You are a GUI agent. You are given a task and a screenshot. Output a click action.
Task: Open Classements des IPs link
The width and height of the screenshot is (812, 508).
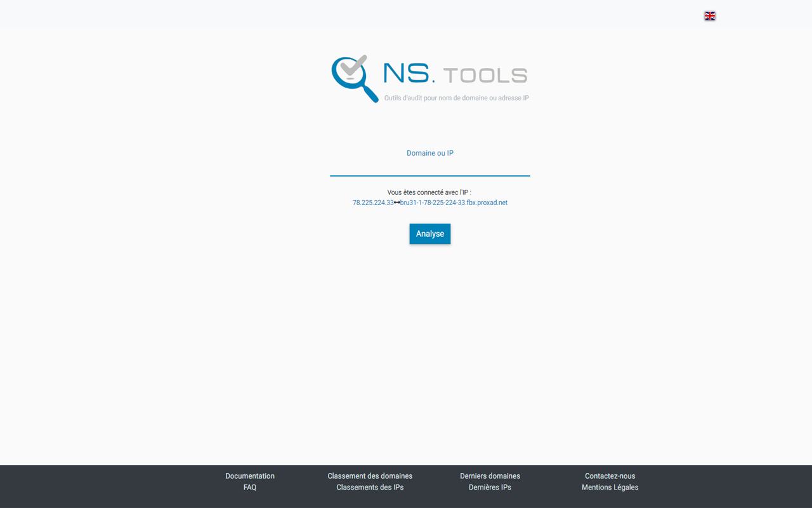click(370, 487)
